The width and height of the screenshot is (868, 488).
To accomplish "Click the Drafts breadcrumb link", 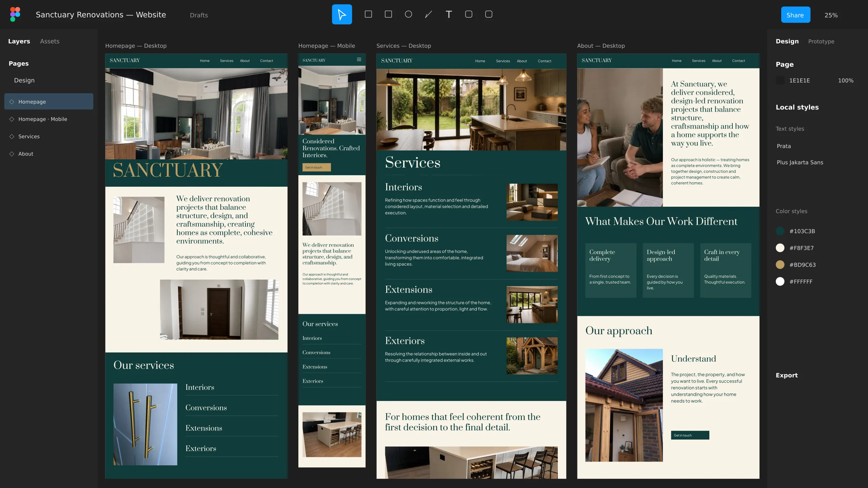I will (199, 15).
